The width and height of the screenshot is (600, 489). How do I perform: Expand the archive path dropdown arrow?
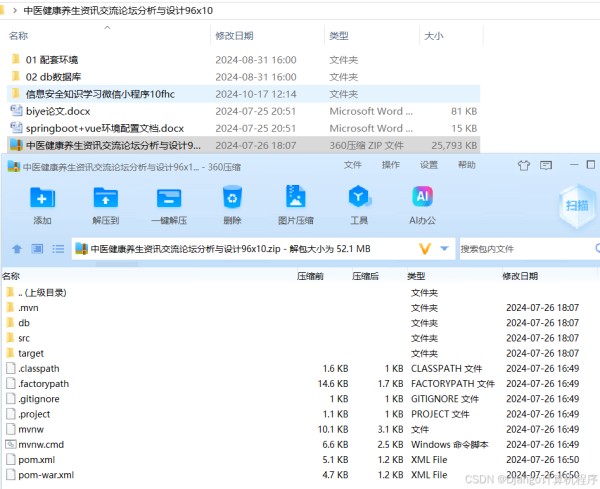444,249
